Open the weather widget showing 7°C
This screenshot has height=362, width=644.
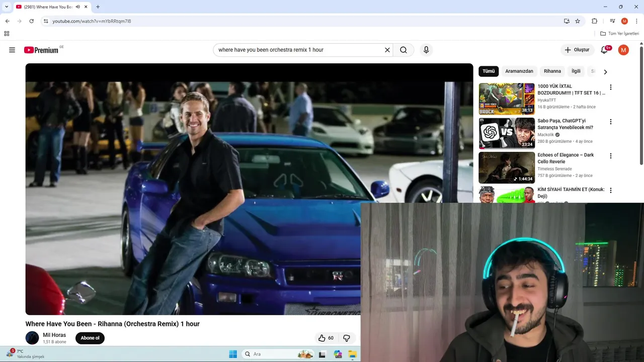(25, 353)
